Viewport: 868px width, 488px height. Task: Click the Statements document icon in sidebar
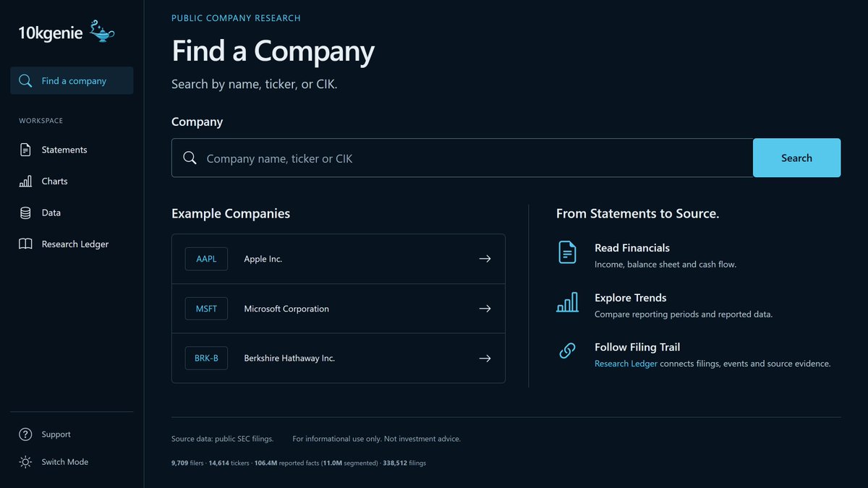[25, 150]
